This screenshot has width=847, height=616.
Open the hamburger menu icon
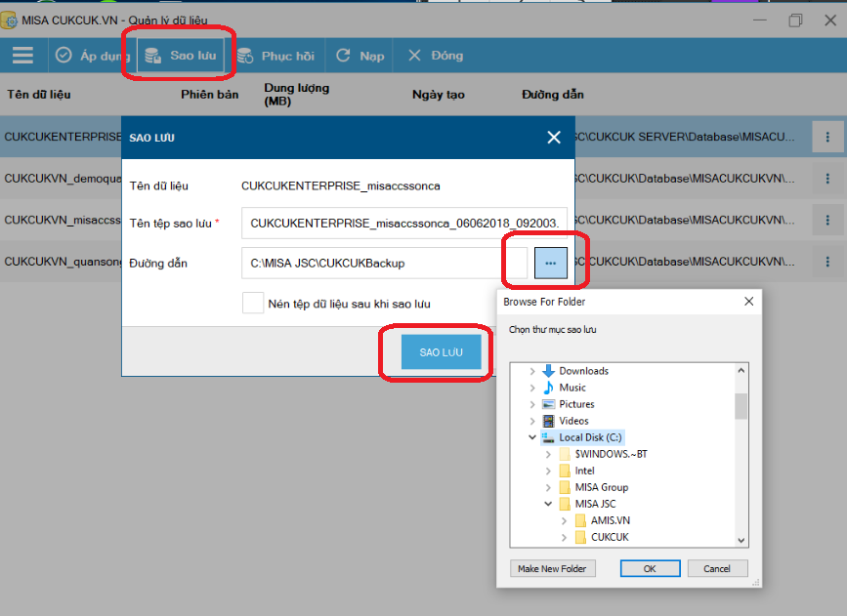(22, 55)
